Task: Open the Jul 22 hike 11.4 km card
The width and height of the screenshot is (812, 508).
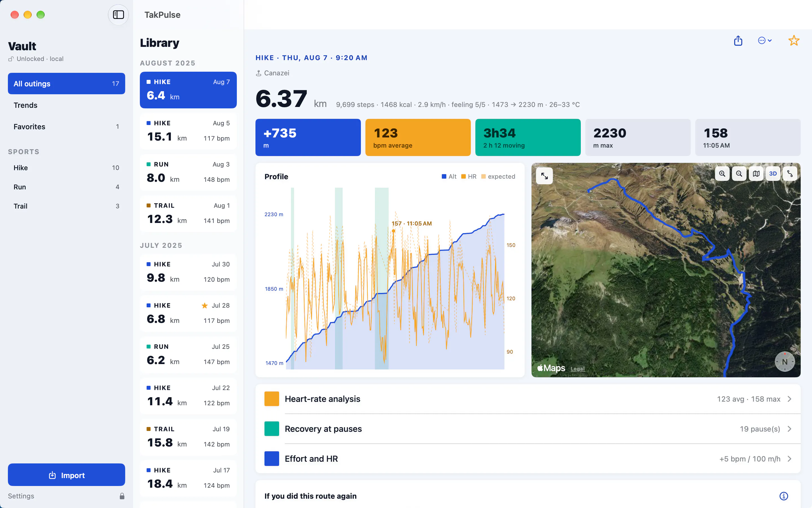Action: click(188, 396)
